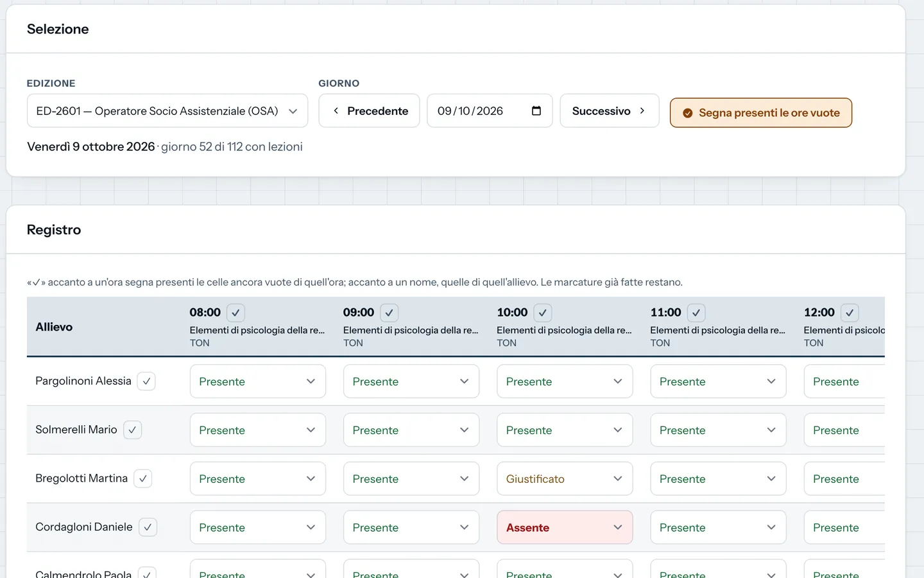Edit the date field 09/10/2026

(x=490, y=111)
